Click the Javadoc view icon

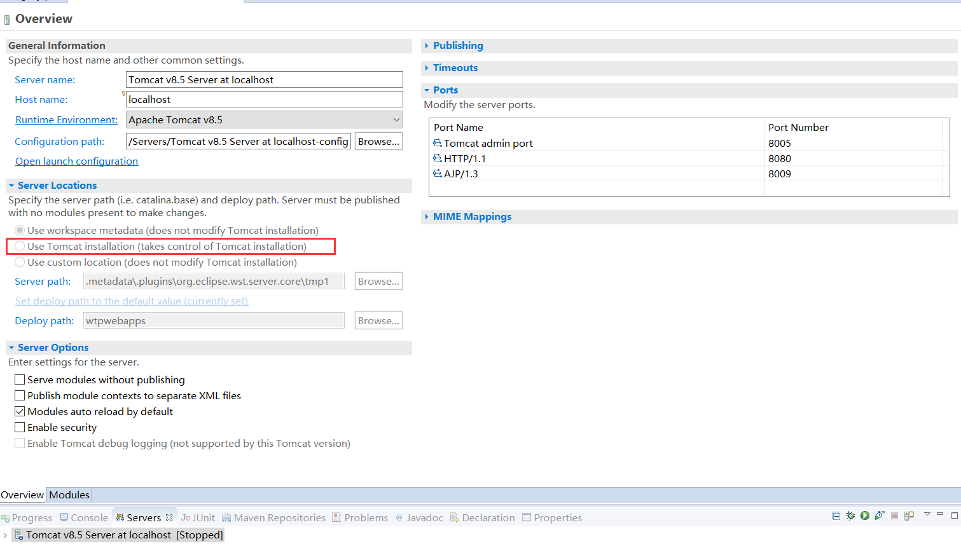pyautogui.click(x=399, y=517)
